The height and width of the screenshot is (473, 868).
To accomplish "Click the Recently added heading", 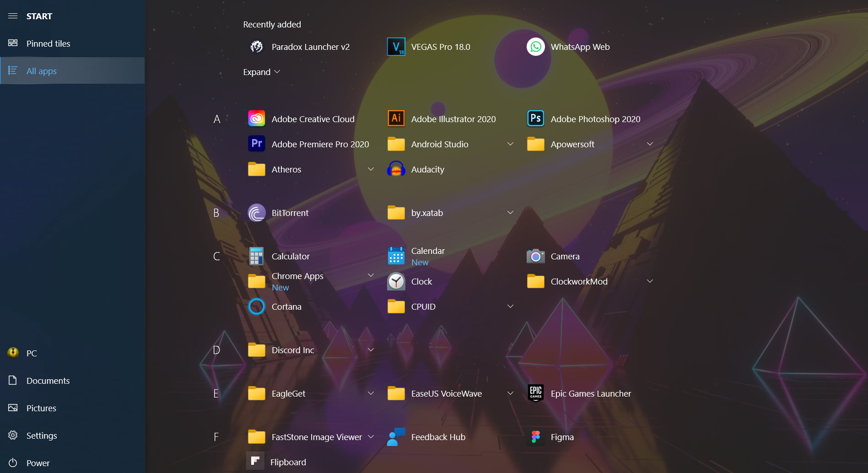I will tap(272, 24).
